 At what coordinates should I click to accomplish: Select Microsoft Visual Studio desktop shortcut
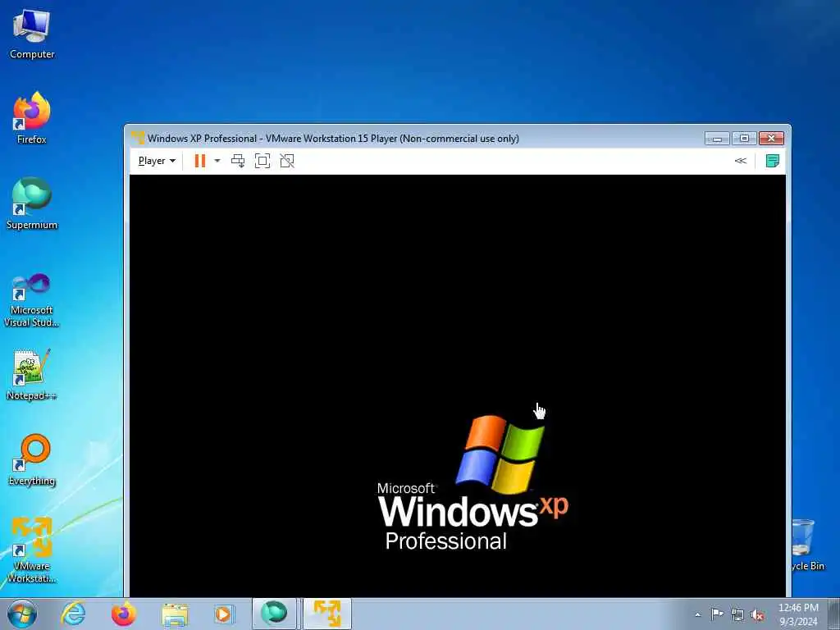coord(32,300)
